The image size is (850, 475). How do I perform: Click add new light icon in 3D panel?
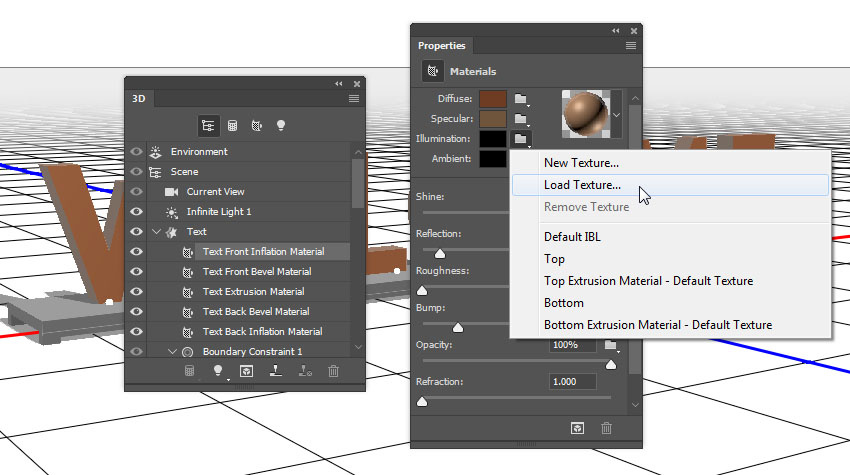217,370
